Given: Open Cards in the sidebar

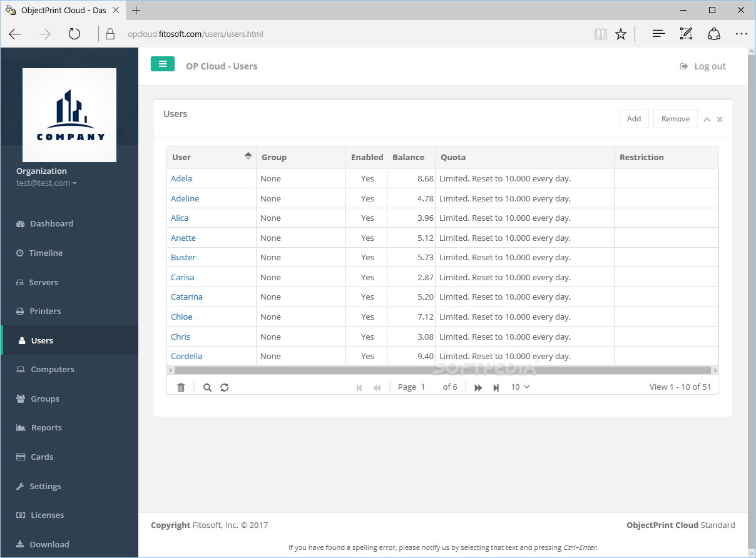Looking at the screenshot, I should [x=69, y=457].
